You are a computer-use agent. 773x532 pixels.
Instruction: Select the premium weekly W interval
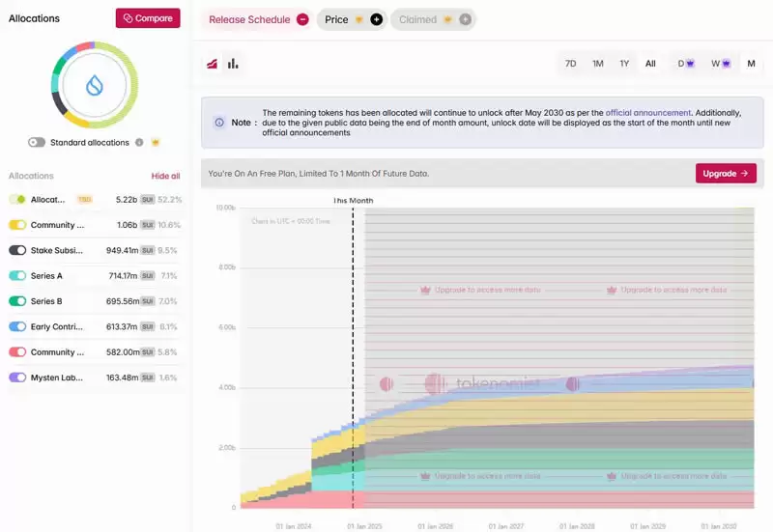(717, 64)
